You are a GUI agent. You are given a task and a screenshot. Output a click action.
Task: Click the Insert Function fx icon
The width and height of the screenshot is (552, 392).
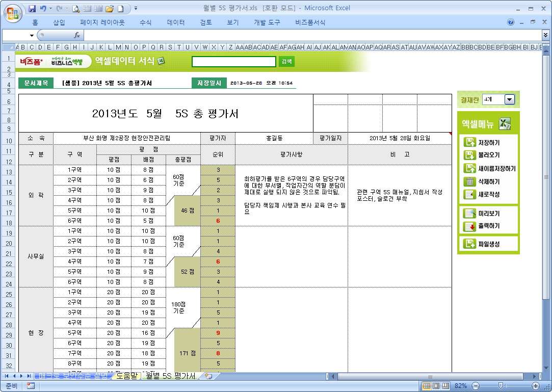point(77,35)
